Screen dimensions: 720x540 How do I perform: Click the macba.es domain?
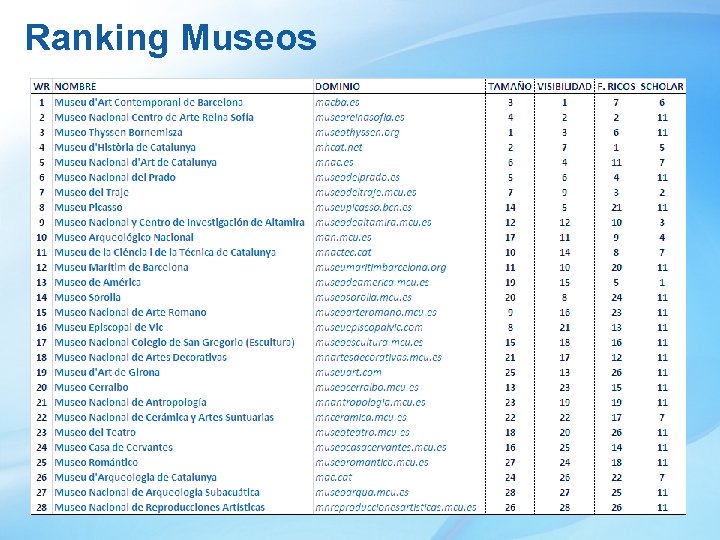(338, 102)
